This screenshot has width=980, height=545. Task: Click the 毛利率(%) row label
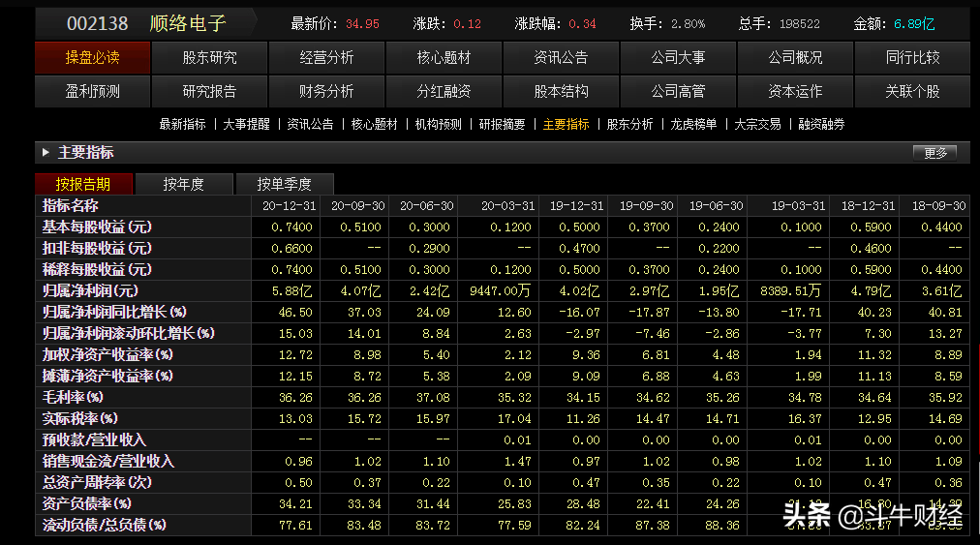pos(73,397)
